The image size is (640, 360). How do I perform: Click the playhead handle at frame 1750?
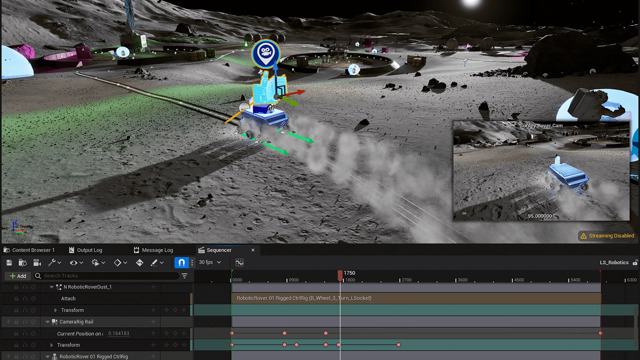point(340,276)
